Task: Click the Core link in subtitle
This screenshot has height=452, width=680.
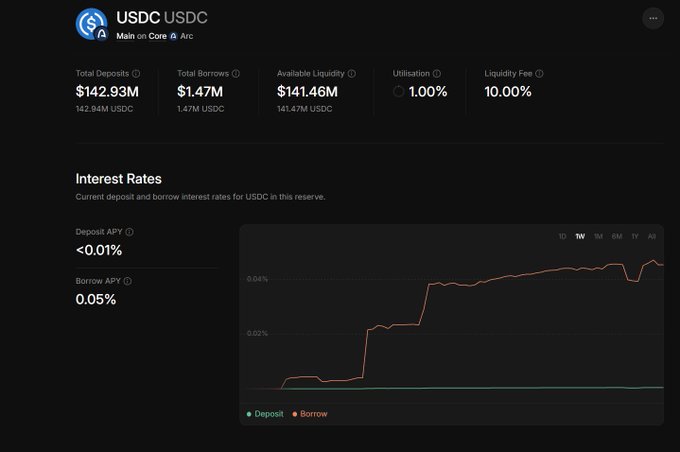Action: tap(157, 36)
